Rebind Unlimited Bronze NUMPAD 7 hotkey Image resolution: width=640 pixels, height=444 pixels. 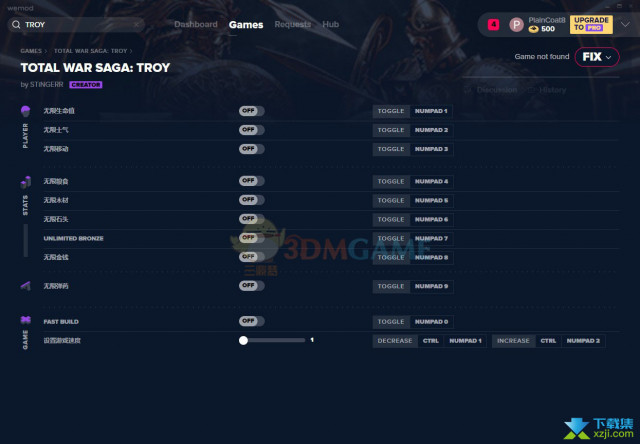coord(431,239)
